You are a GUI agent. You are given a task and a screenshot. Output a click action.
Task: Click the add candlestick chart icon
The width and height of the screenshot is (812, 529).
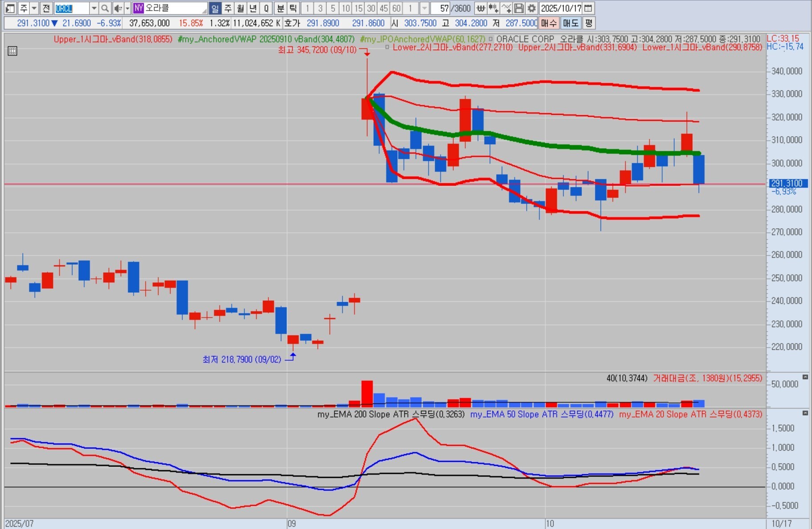pyautogui.click(x=493, y=8)
